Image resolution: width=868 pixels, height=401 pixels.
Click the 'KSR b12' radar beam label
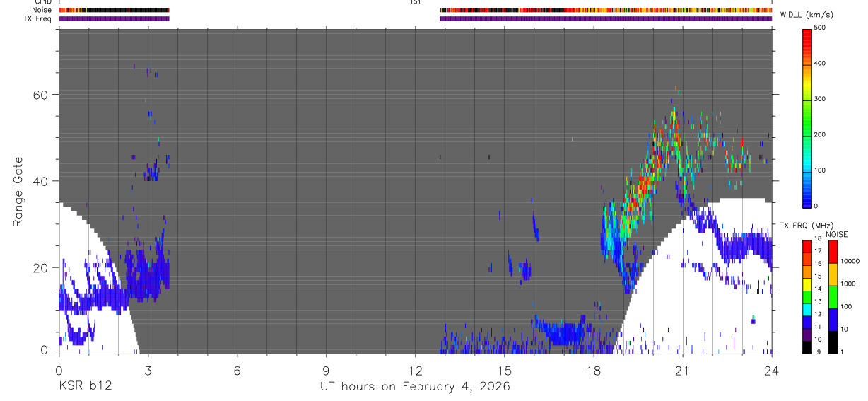pyautogui.click(x=85, y=386)
